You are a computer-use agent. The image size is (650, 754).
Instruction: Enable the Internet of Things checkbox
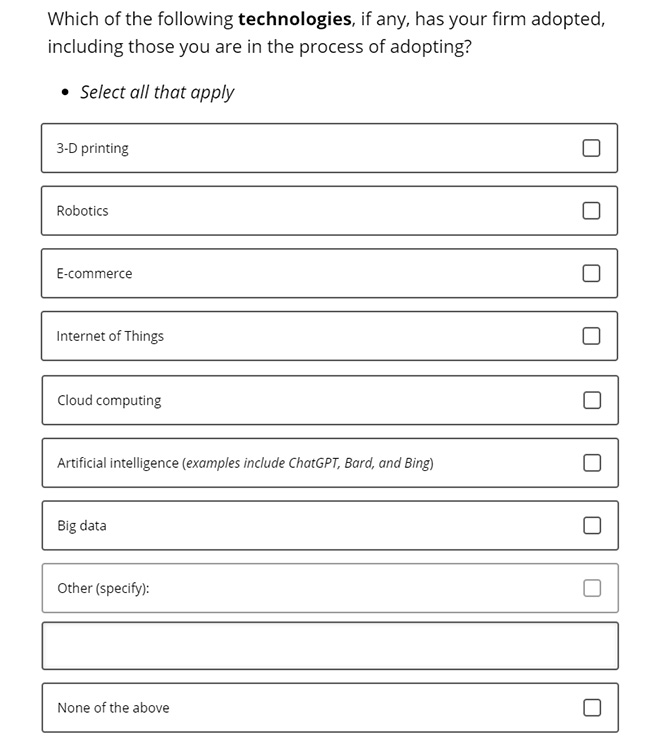point(591,336)
